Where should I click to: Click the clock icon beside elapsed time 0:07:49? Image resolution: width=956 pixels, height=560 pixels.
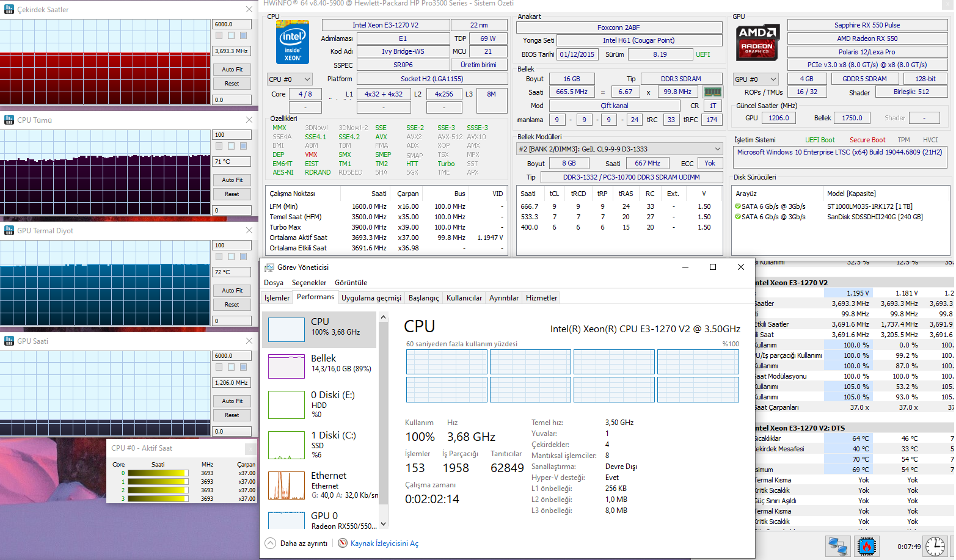click(x=935, y=546)
